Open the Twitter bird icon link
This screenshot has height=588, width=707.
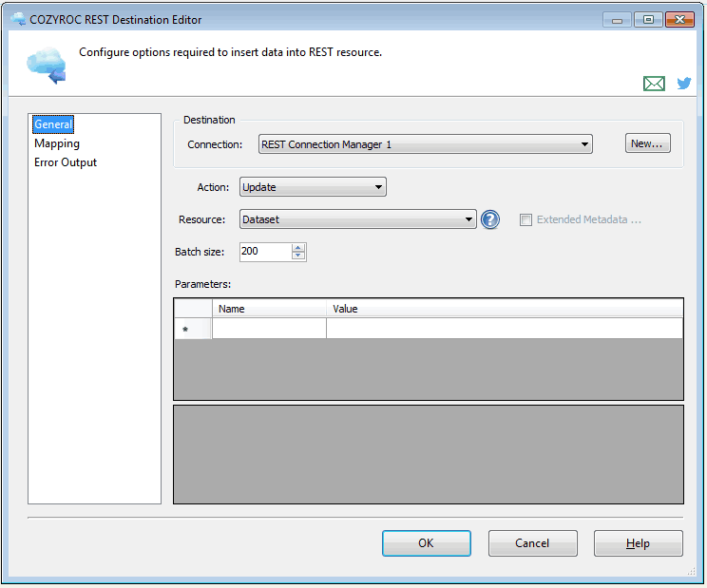pyautogui.click(x=684, y=83)
